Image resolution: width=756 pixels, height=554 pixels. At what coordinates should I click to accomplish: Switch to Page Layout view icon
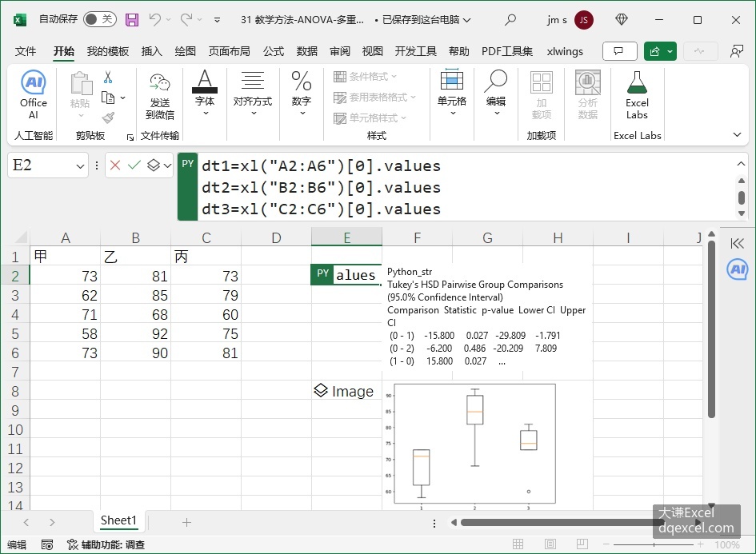(x=550, y=544)
